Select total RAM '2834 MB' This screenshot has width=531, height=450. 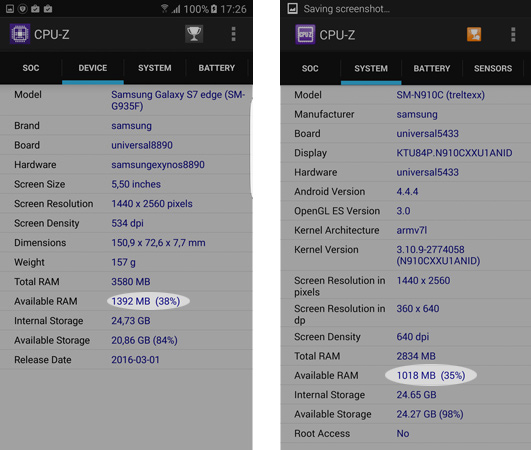point(416,356)
